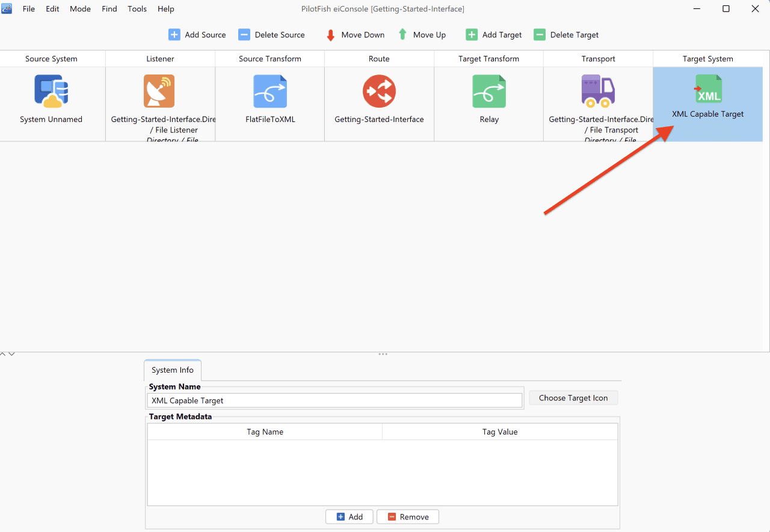Click the Move Up label text
Image resolution: width=770 pixels, height=532 pixels.
click(x=430, y=35)
